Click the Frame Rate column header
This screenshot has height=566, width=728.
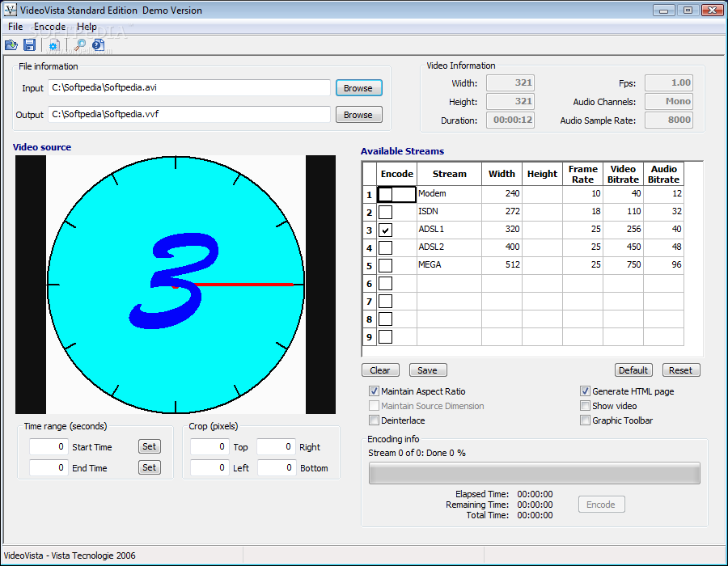click(x=582, y=174)
